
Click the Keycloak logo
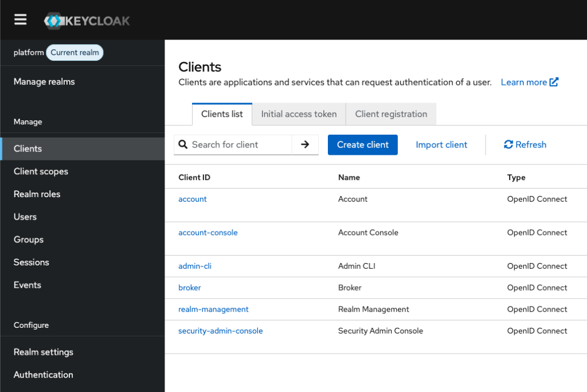click(87, 21)
